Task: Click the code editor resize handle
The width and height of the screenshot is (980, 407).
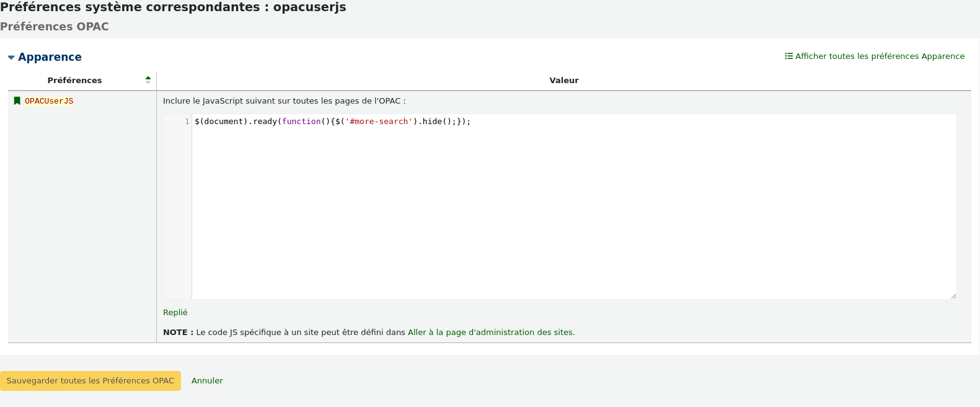Action: (x=953, y=296)
